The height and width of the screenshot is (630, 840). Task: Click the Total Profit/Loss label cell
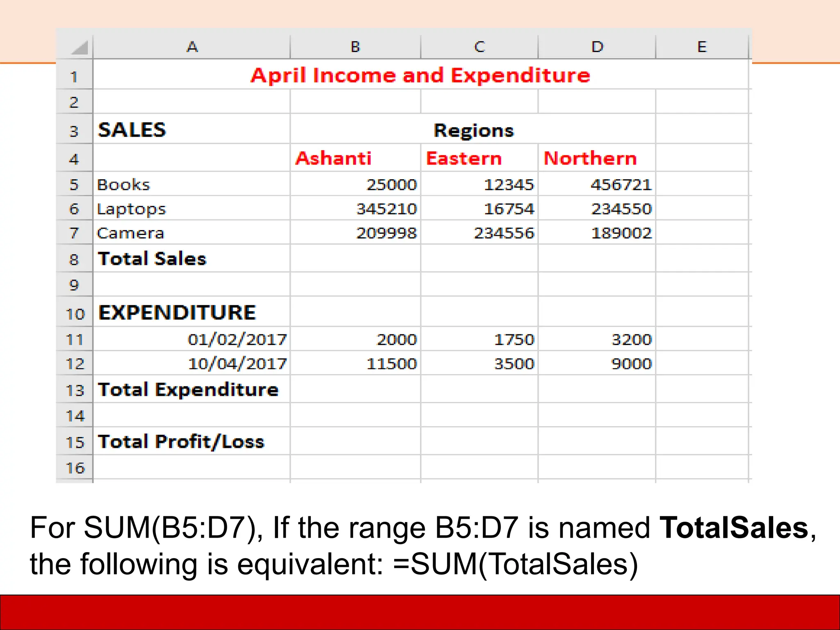pos(192,441)
